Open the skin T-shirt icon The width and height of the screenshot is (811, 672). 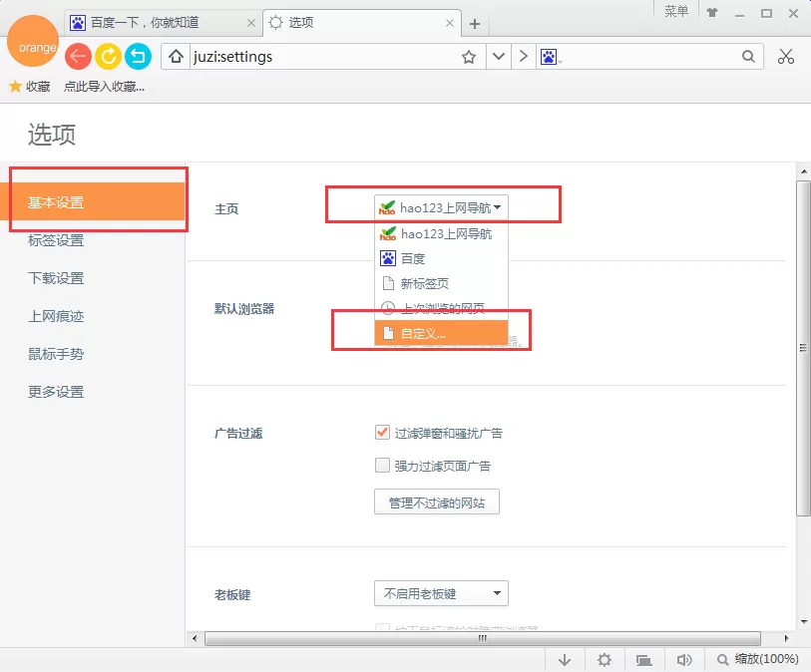(x=712, y=13)
